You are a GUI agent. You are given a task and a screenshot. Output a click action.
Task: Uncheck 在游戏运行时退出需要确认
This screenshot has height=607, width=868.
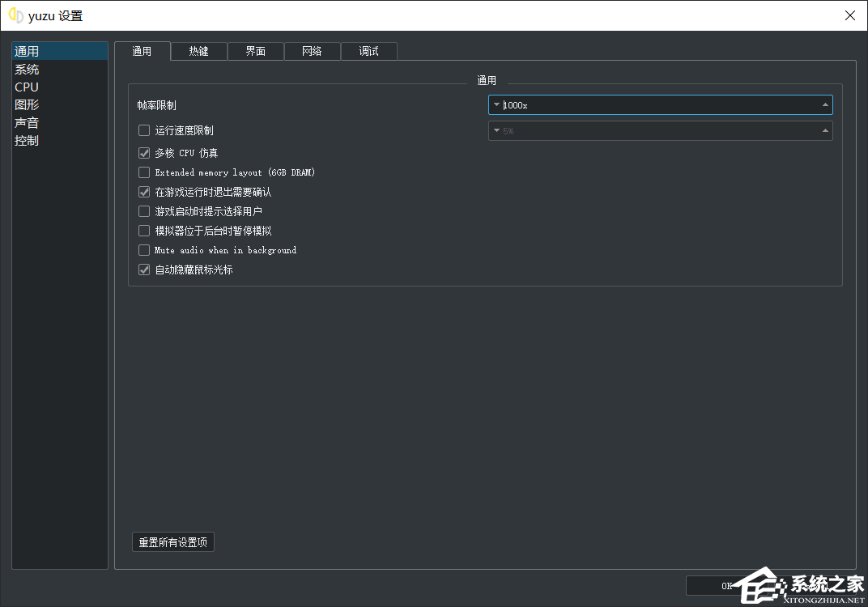144,192
